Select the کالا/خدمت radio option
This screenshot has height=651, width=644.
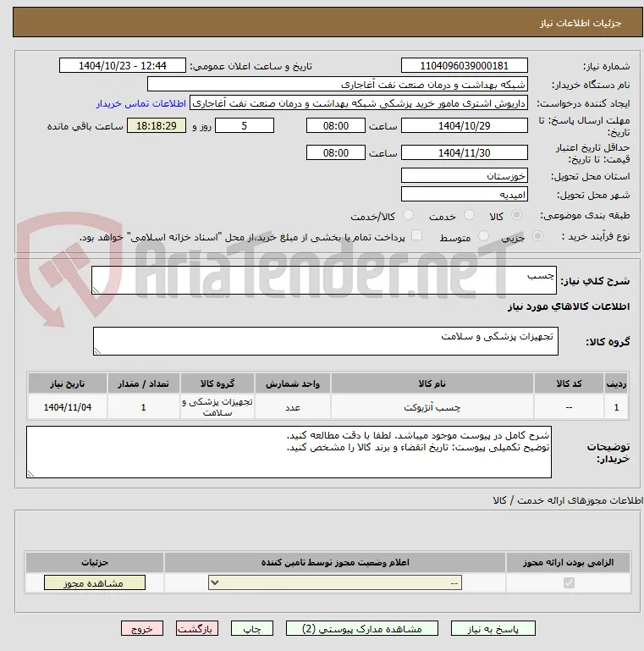(408, 215)
